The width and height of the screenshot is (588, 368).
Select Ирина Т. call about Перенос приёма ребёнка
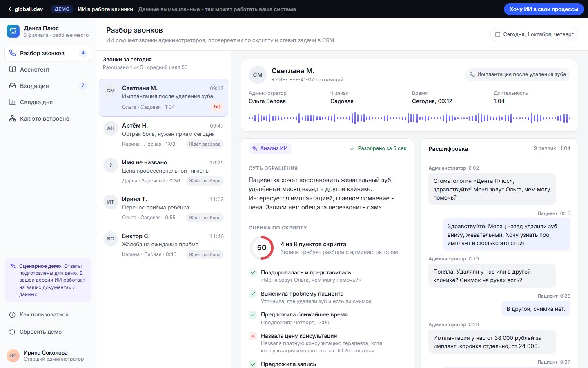(x=163, y=209)
